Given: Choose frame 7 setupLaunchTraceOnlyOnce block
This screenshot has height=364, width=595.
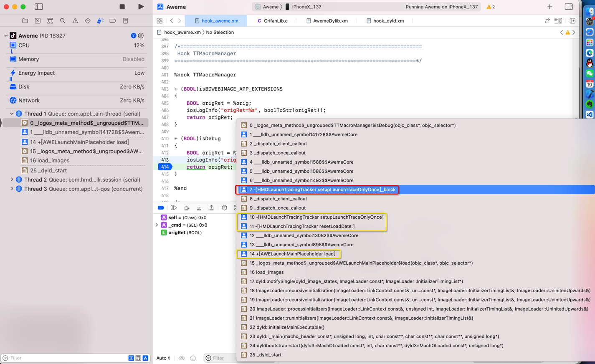Looking at the screenshot, I should click(415, 190).
